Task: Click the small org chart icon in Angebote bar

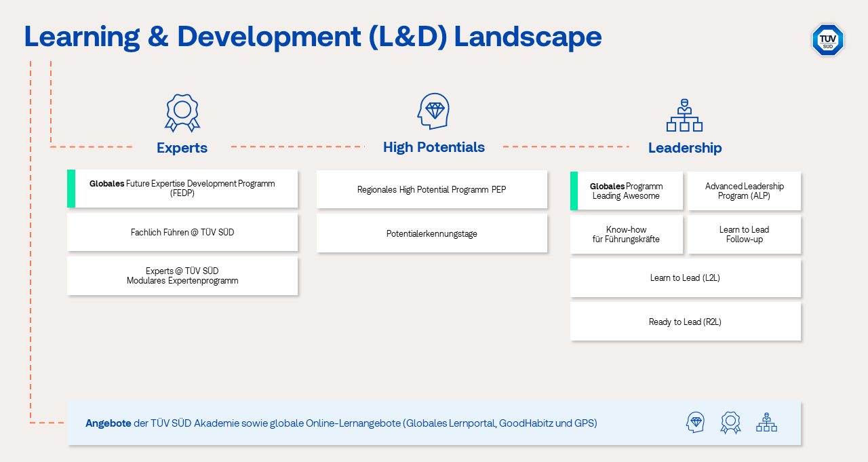Action: 766,422
